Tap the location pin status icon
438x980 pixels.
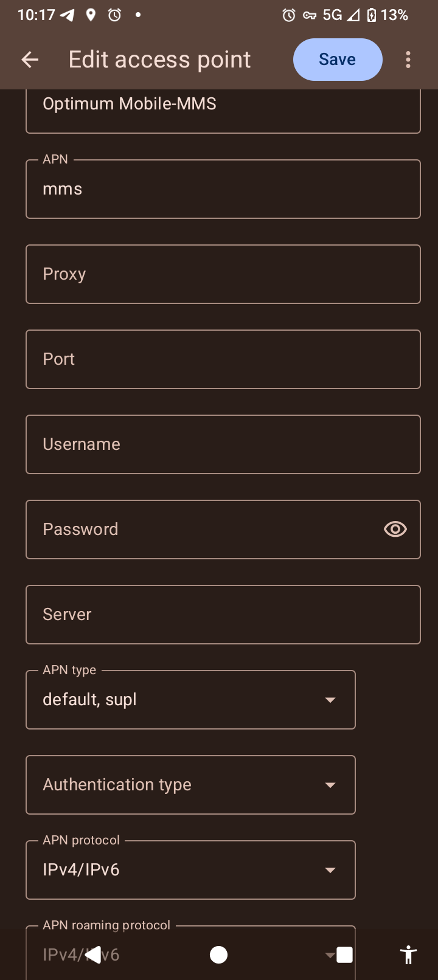[x=91, y=15]
